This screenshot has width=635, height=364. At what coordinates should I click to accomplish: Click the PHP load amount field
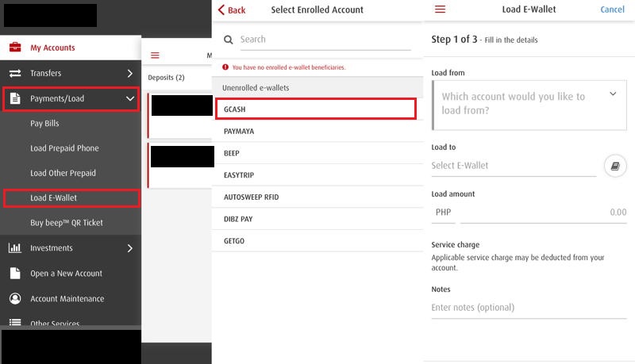tap(543, 213)
